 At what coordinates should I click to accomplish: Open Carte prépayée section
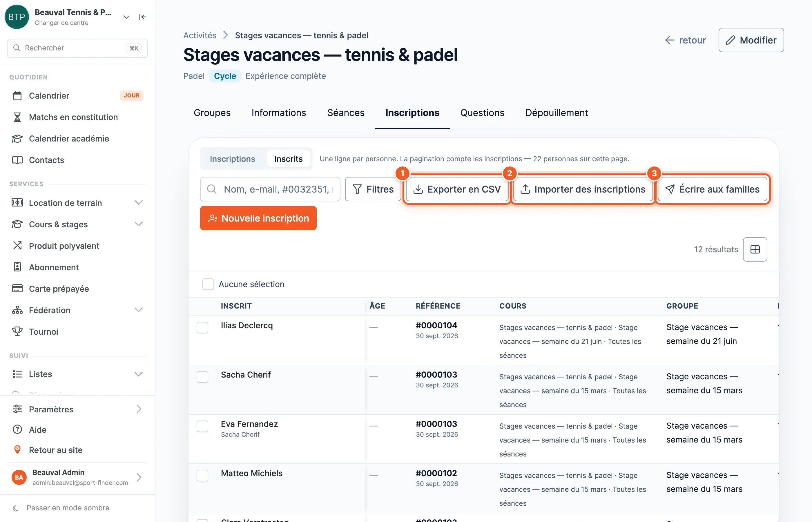tap(77, 289)
